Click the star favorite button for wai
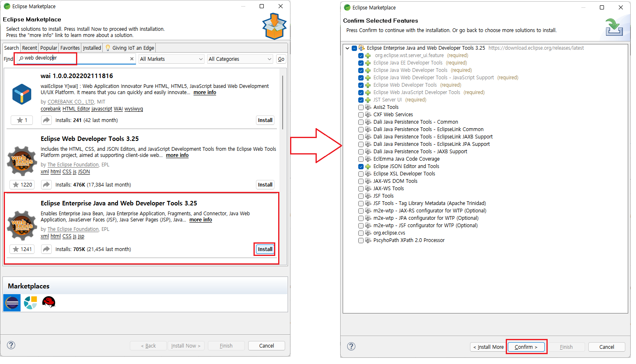 point(22,120)
